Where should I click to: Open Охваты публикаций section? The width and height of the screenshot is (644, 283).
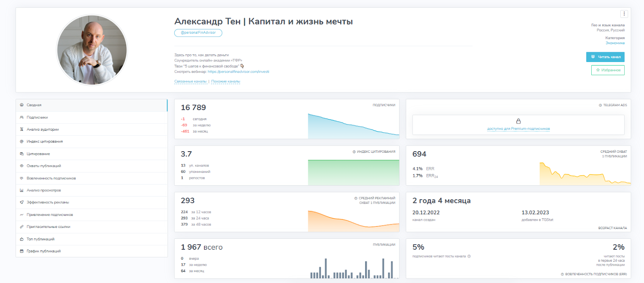91,166
